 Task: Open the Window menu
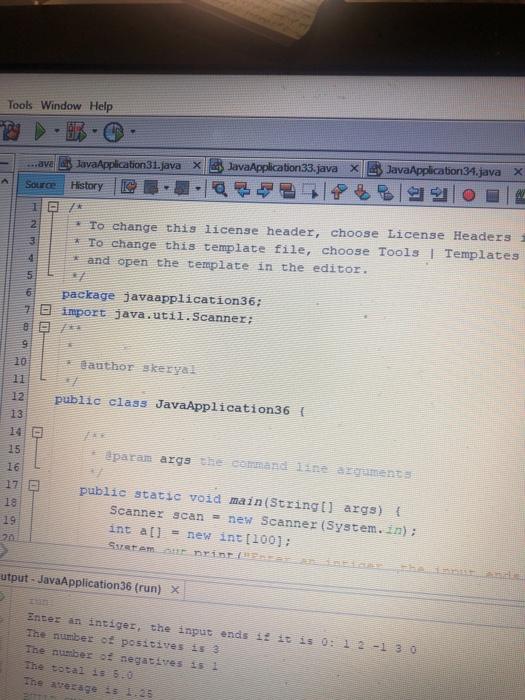(61, 106)
